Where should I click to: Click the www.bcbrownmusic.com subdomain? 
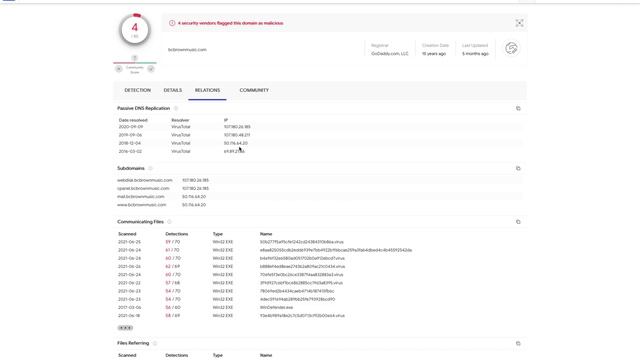(142, 205)
